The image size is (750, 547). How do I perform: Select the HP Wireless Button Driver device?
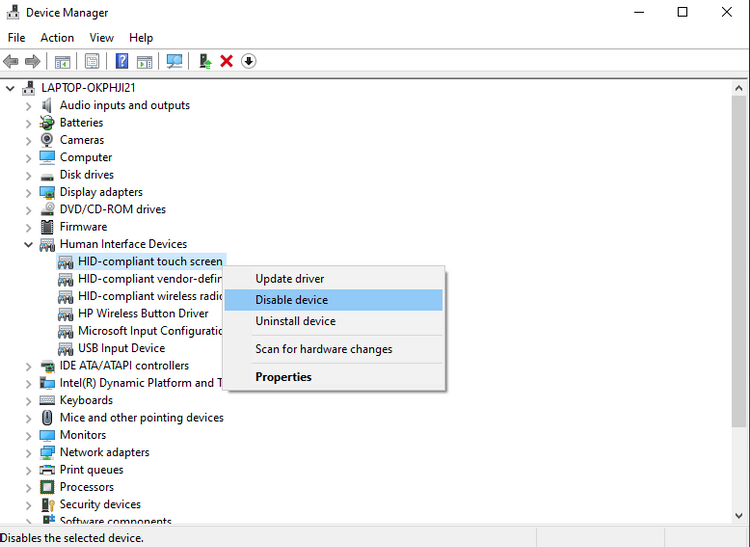click(143, 313)
